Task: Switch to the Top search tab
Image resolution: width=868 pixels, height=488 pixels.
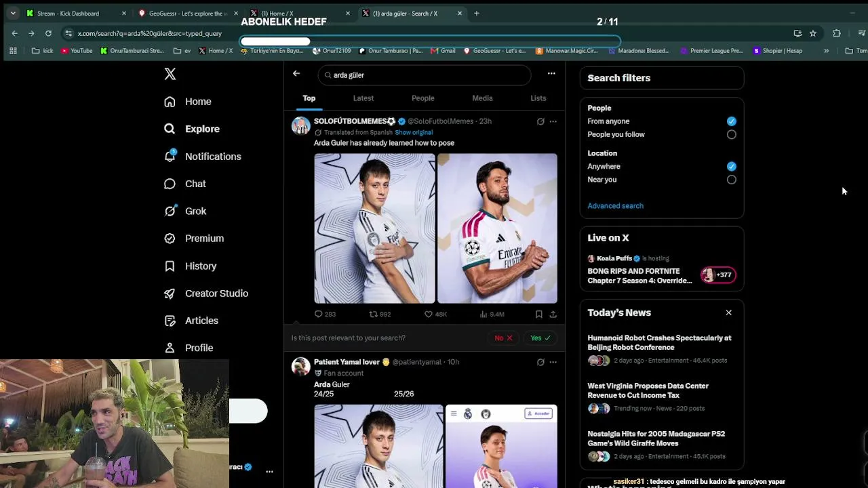Action: (x=309, y=98)
